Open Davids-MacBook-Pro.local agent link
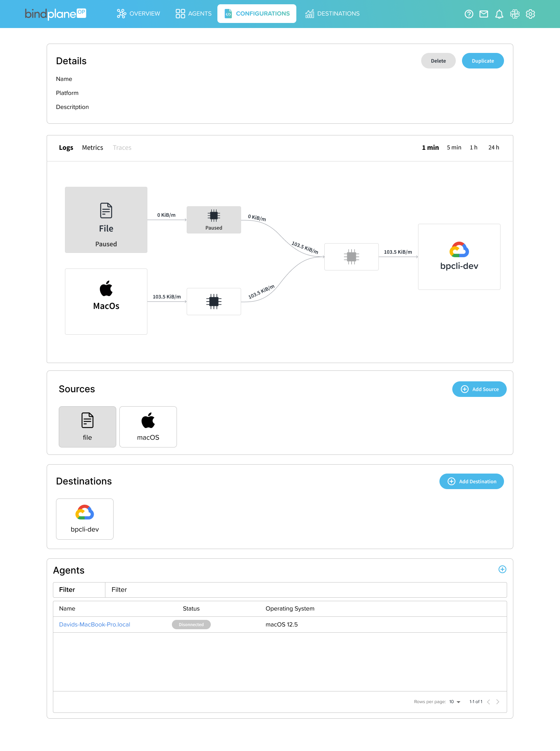 94,625
